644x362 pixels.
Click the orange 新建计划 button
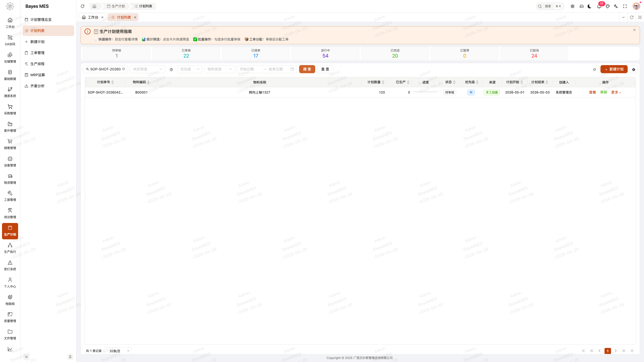click(614, 69)
